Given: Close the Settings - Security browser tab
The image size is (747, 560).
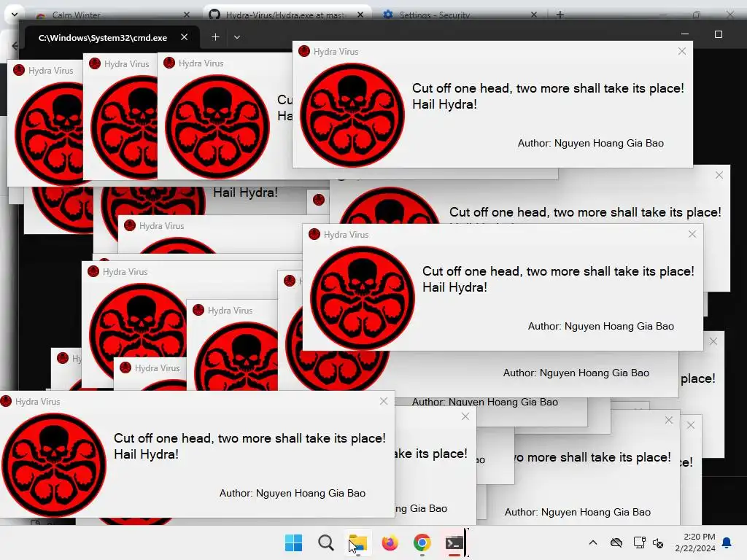Looking at the screenshot, I should [x=533, y=15].
